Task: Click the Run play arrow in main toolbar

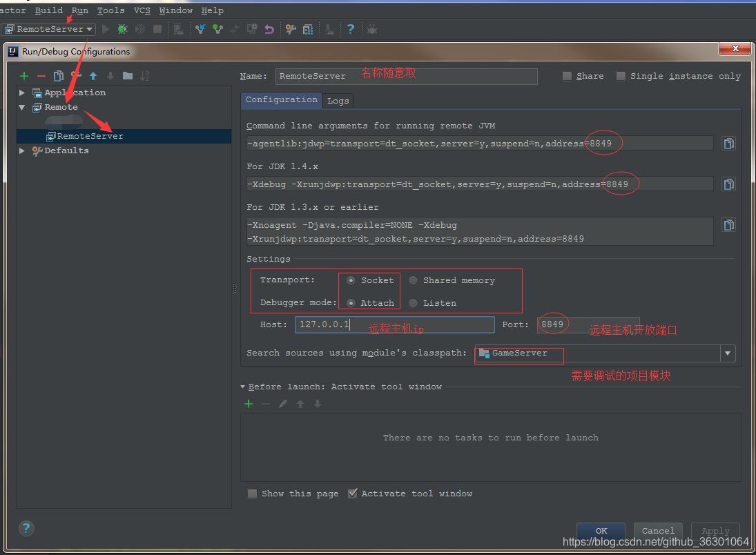Action: 106,30
